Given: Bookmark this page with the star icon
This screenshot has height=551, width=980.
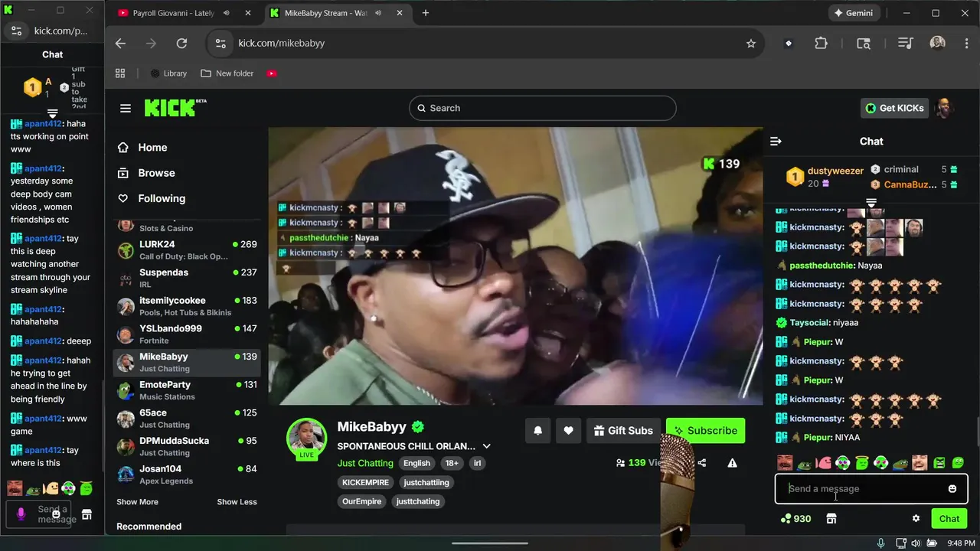Looking at the screenshot, I should coord(751,44).
